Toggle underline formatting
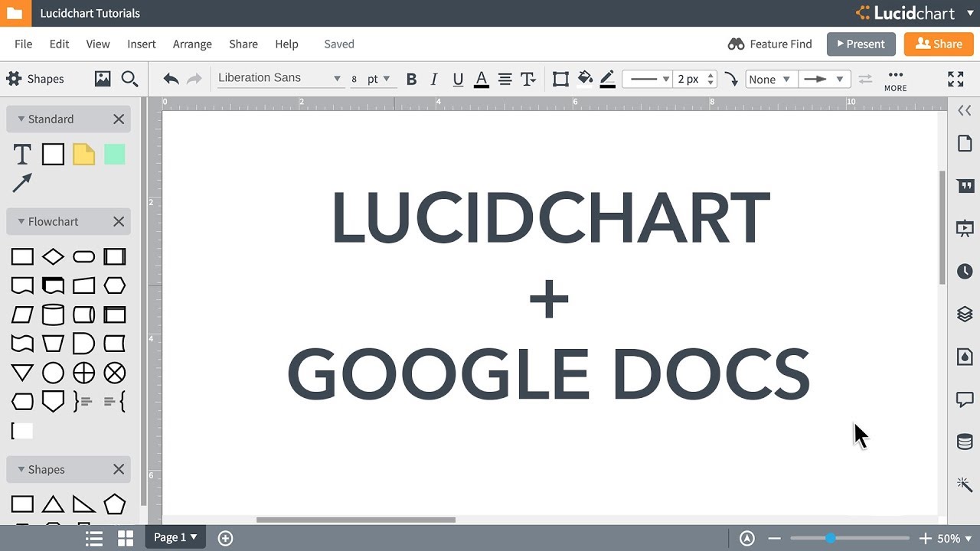Image resolution: width=980 pixels, height=551 pixels. coord(458,79)
